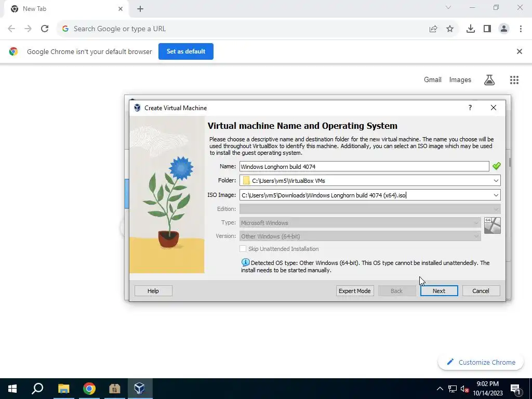Open Google Images link
The image size is (532, 399).
pos(460,79)
